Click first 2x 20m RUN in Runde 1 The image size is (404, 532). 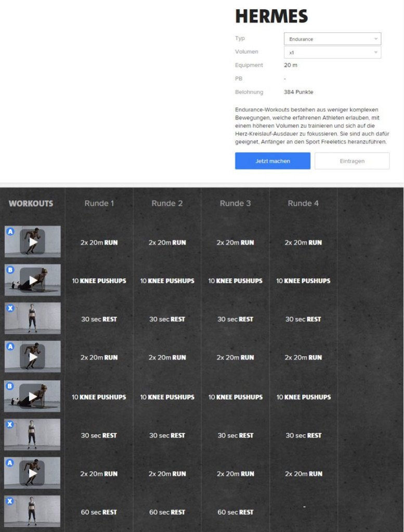click(99, 243)
